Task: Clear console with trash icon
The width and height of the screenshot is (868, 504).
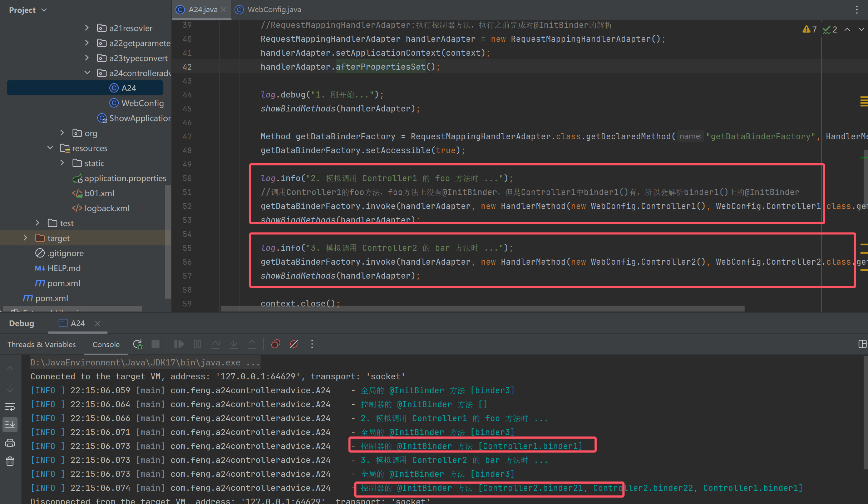Action: [10, 461]
